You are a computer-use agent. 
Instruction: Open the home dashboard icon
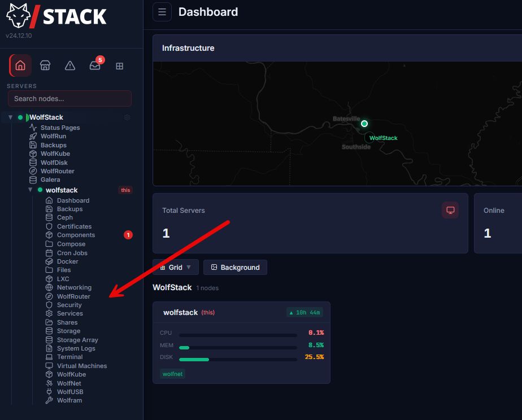pyautogui.click(x=20, y=65)
